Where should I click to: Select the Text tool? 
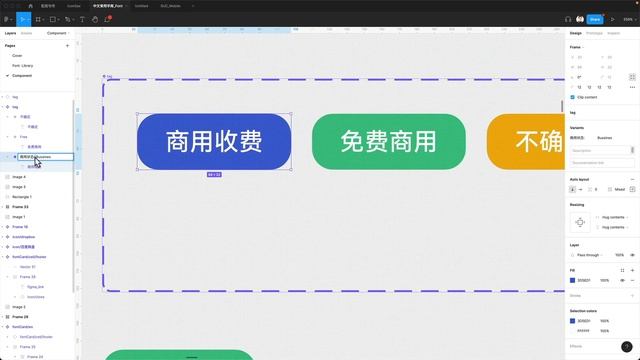pyautogui.click(x=82, y=19)
